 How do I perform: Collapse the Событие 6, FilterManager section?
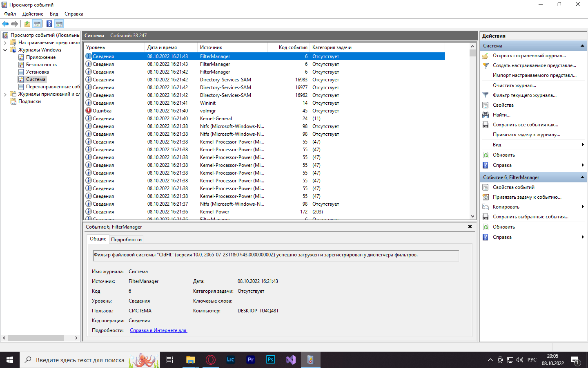582,177
